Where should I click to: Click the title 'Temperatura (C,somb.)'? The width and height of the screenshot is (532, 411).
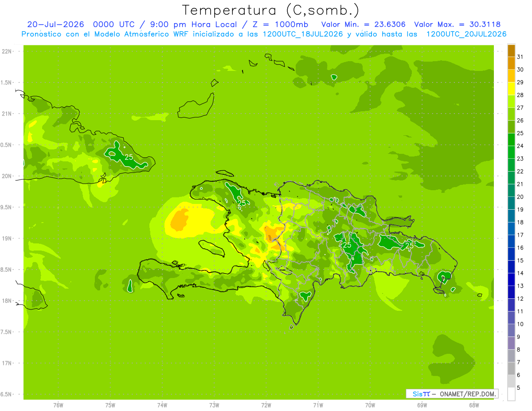(271, 10)
